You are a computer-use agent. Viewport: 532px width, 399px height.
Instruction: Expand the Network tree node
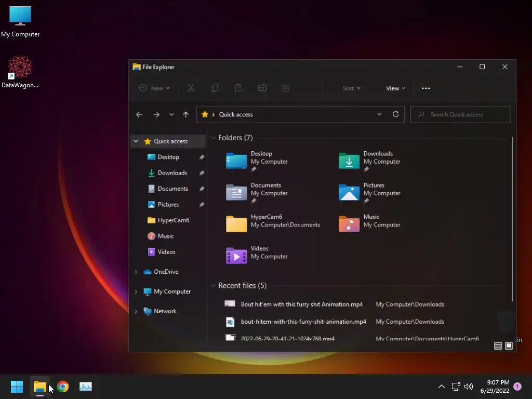click(x=136, y=311)
